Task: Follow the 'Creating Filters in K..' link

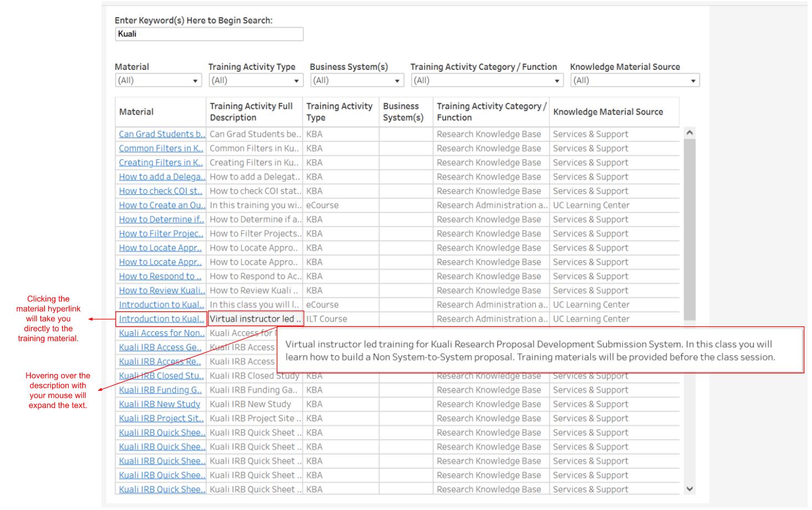Action: tap(161, 163)
